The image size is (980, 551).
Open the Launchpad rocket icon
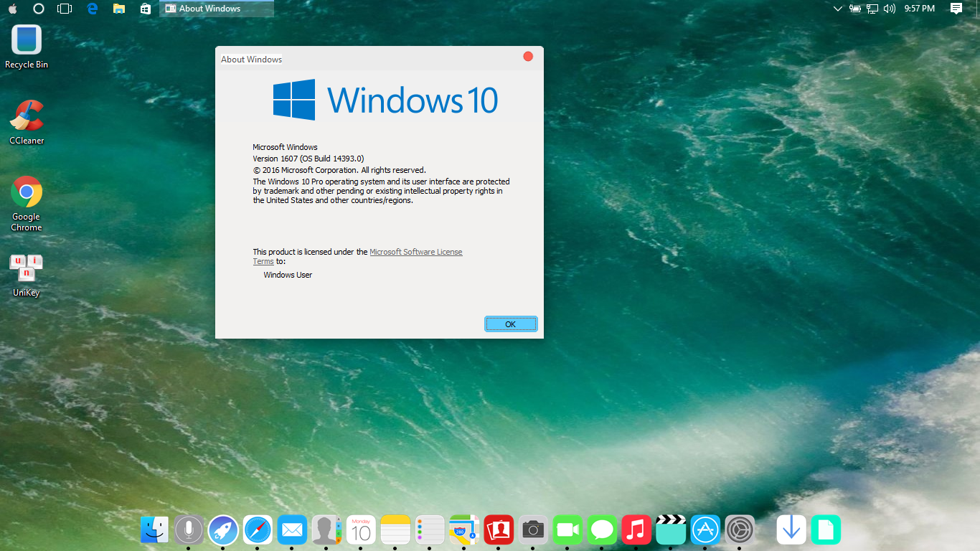click(x=223, y=530)
